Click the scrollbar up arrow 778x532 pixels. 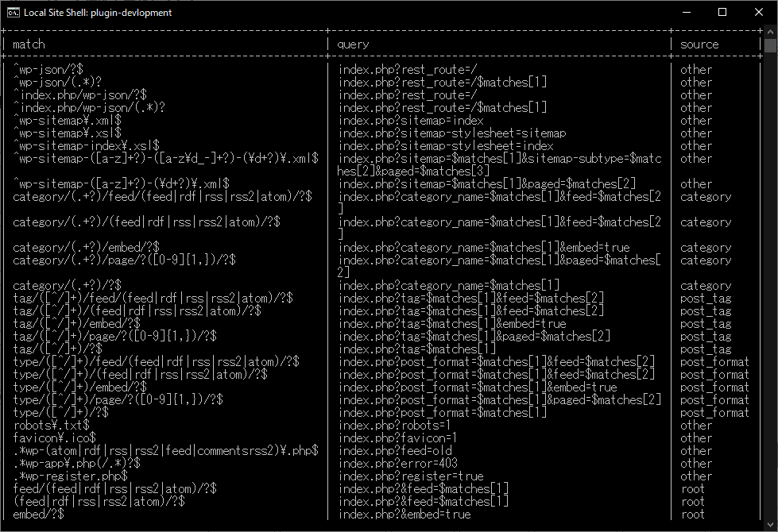(770, 32)
